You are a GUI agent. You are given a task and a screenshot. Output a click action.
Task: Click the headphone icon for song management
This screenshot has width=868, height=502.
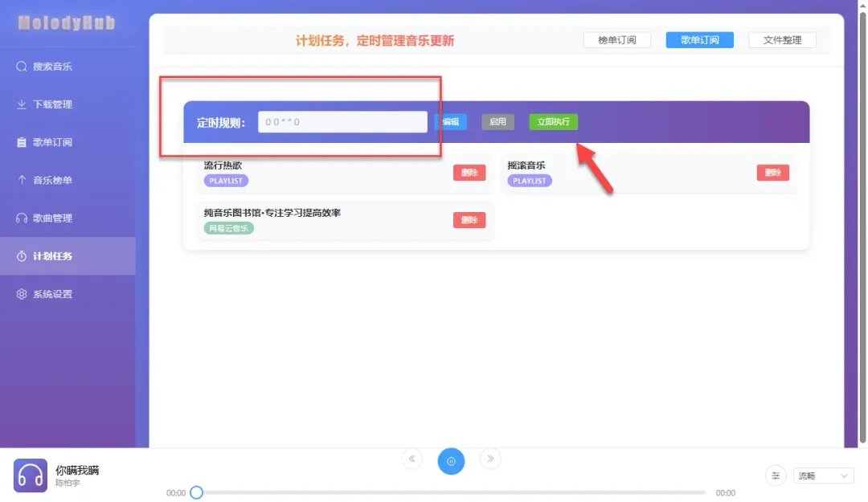[x=22, y=218]
